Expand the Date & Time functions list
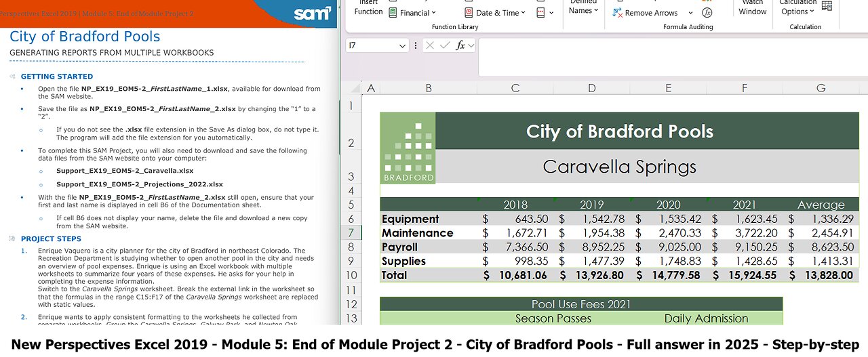868x357 pixels. click(524, 13)
